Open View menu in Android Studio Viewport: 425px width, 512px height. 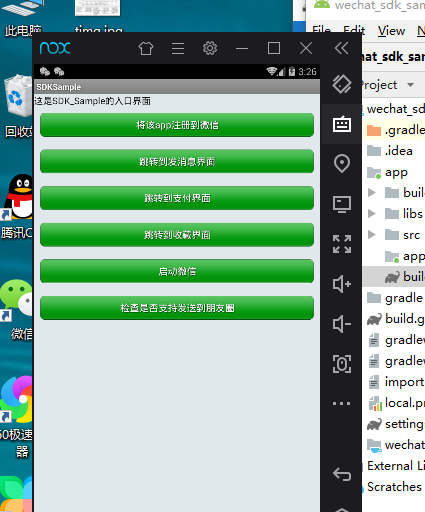coord(391,31)
